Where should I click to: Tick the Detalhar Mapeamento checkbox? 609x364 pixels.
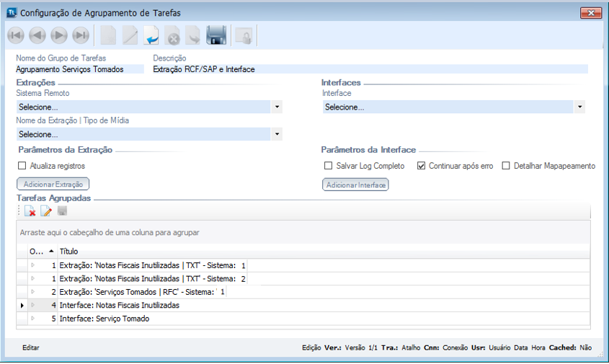pyautogui.click(x=506, y=166)
